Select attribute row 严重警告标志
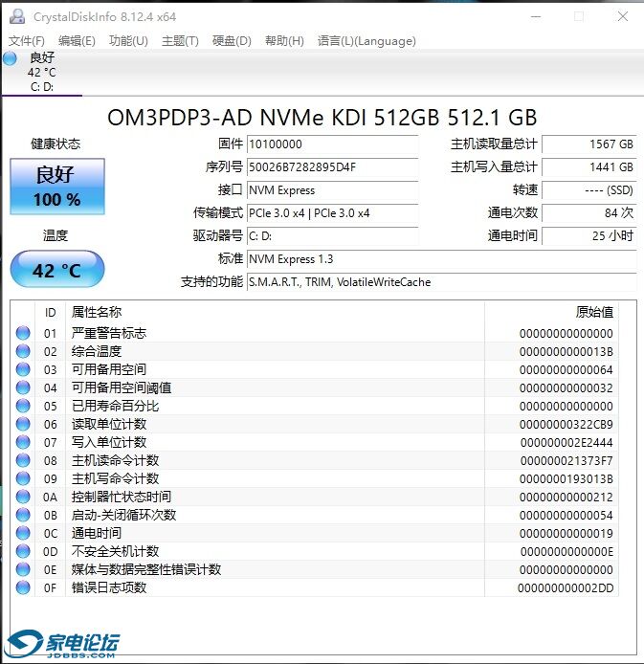The width and height of the screenshot is (644, 664). tap(314, 333)
